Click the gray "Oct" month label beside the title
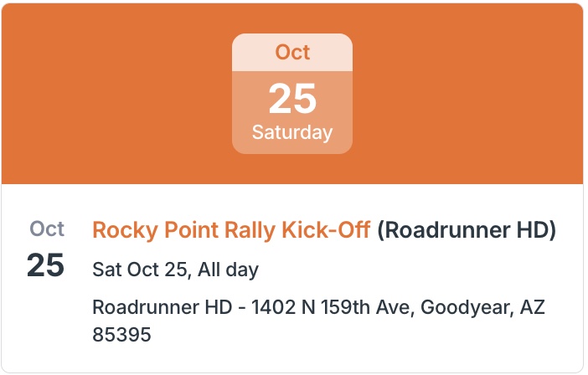 coord(47,229)
